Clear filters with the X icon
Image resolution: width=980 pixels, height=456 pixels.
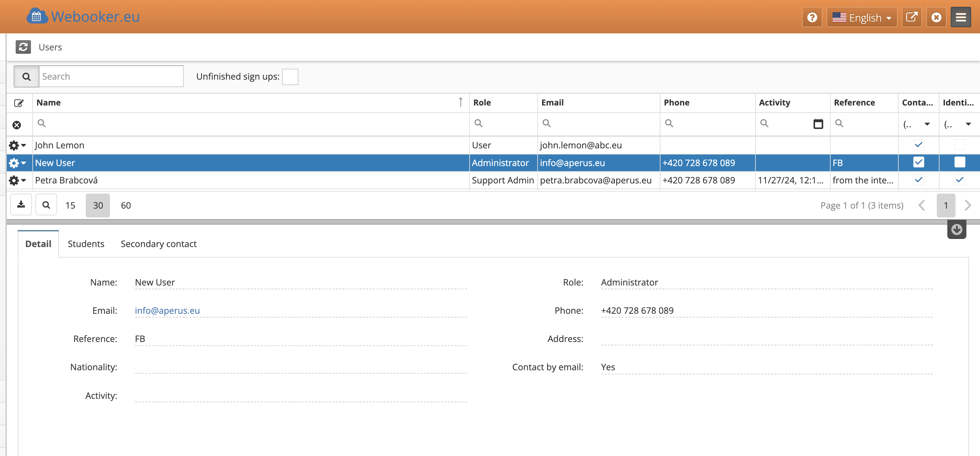click(x=17, y=125)
